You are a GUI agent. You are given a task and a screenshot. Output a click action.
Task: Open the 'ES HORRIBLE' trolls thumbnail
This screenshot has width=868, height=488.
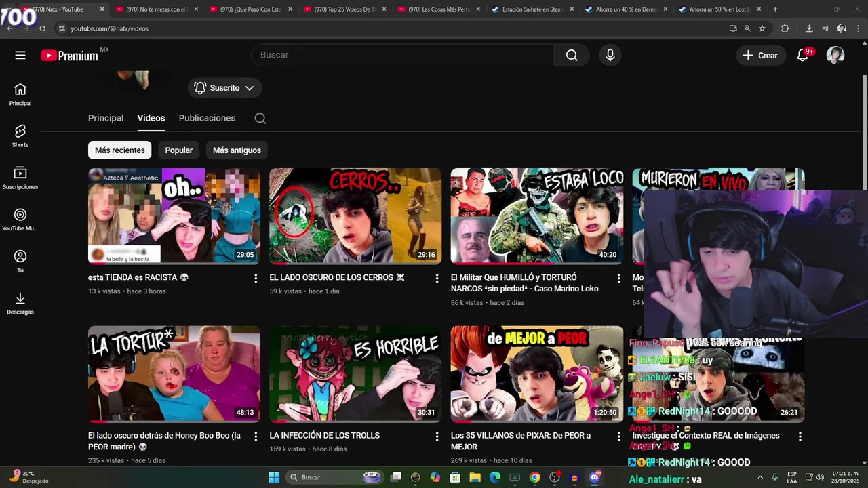355,374
